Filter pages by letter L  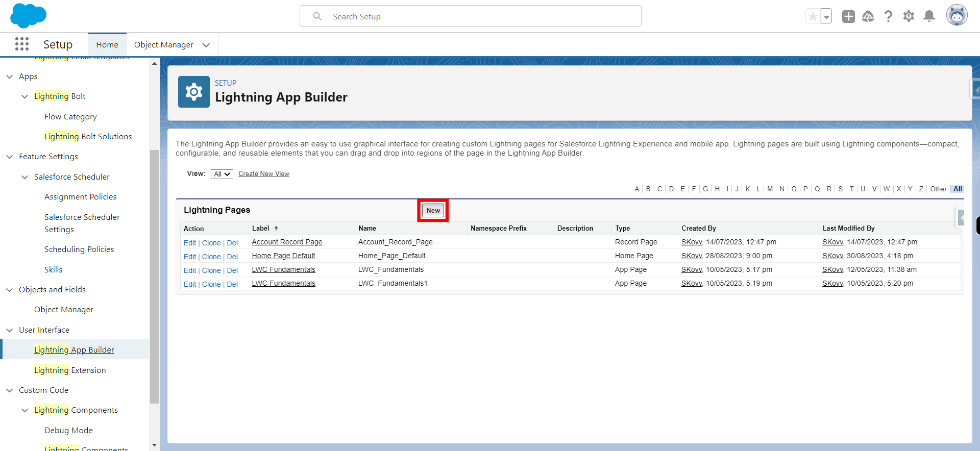[758, 189]
